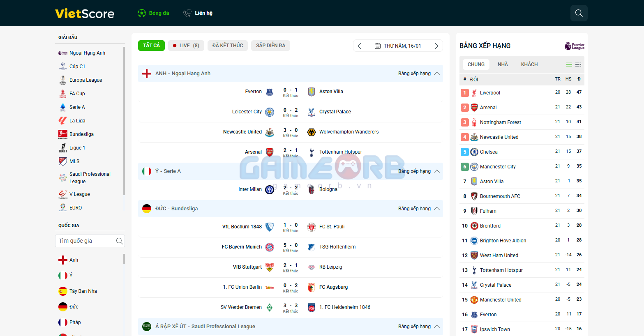Click Newcastle United crest in match row
The height and width of the screenshot is (336, 644).
click(270, 132)
